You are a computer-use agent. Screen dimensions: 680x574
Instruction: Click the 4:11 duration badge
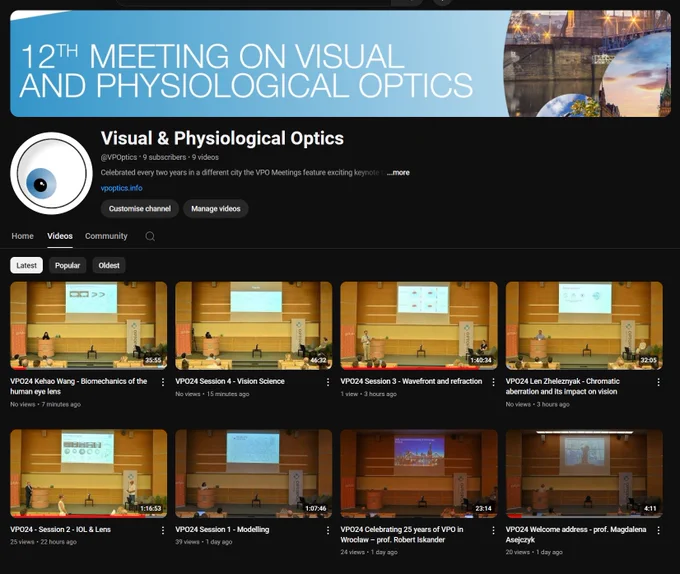(x=650, y=509)
